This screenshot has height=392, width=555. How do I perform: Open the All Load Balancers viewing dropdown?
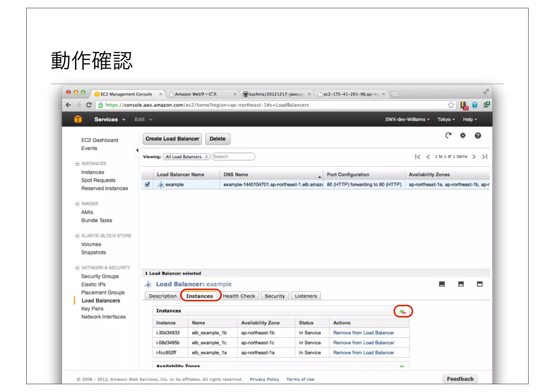click(186, 157)
